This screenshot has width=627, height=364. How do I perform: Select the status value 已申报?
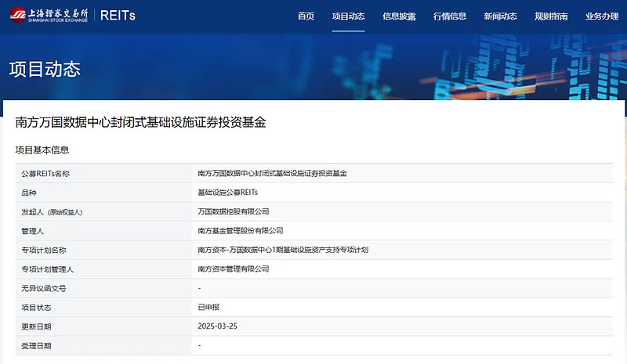208,308
